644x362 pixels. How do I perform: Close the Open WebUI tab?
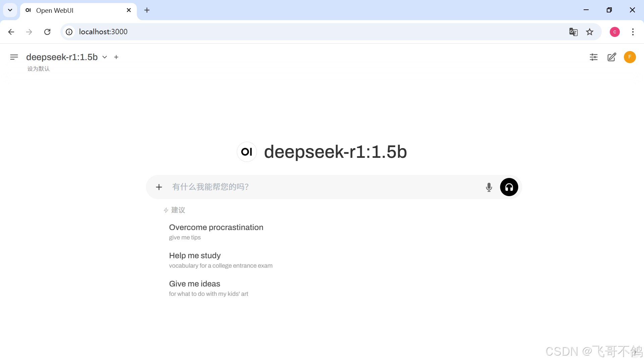coord(129,10)
